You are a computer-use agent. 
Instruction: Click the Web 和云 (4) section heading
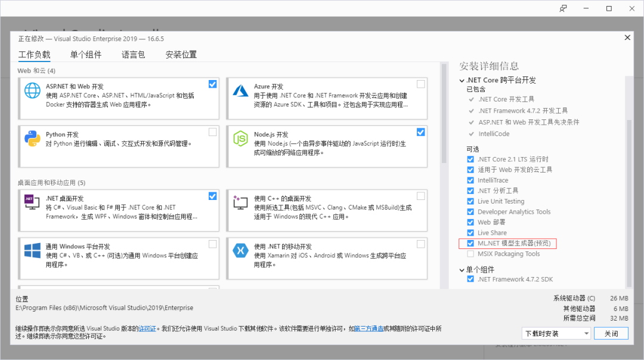(36, 71)
